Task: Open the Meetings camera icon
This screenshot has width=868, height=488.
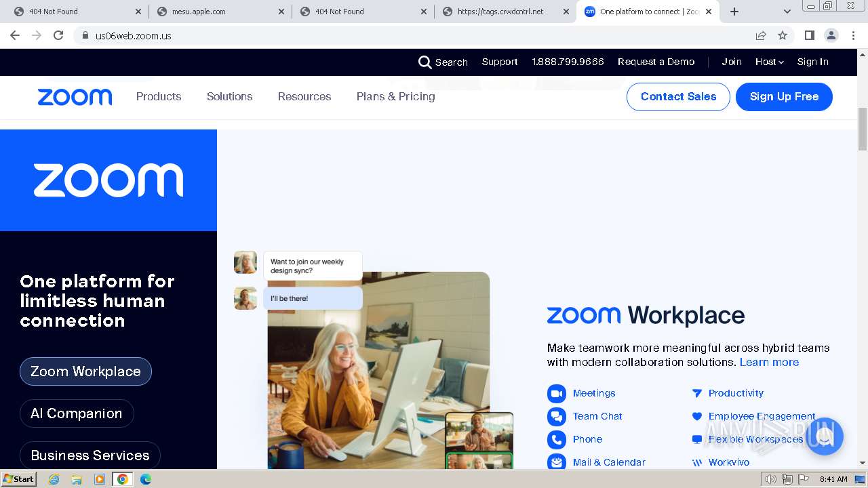Action: [x=557, y=393]
